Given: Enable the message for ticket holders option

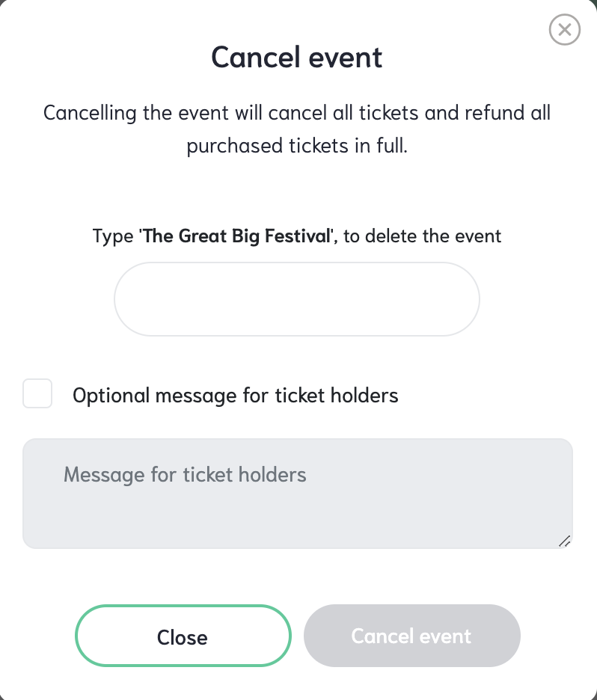Looking at the screenshot, I should (x=37, y=393).
